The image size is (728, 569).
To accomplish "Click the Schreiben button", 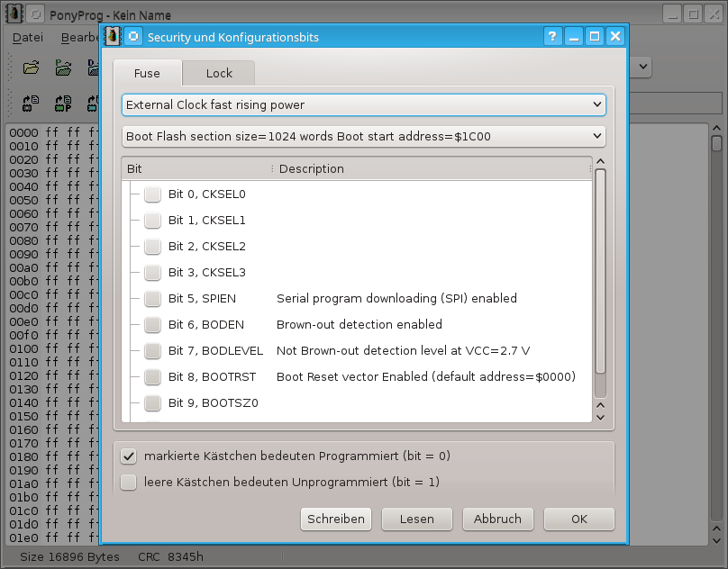I will 336,519.
